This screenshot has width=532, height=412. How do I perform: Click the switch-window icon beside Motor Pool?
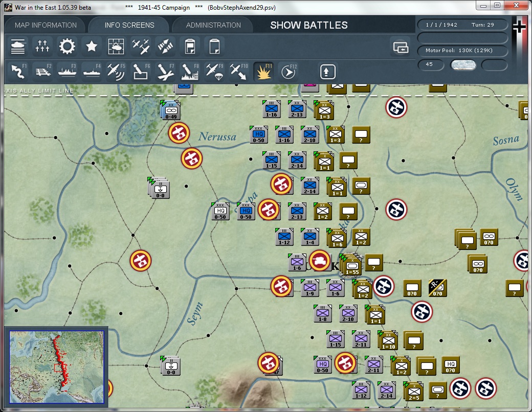(x=401, y=47)
